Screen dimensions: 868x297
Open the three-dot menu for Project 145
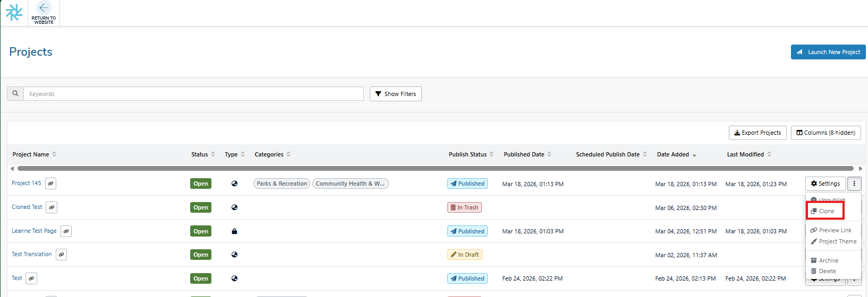[854, 184]
